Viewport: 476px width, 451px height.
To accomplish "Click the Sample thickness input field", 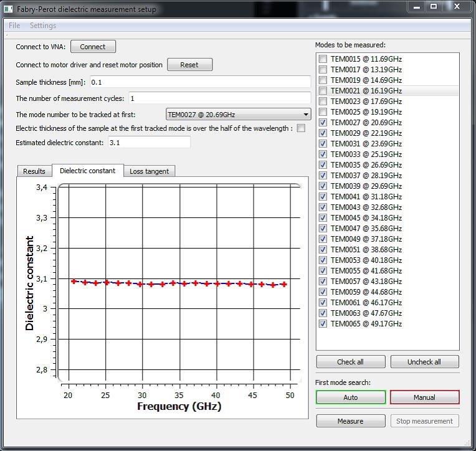I will tap(200, 82).
